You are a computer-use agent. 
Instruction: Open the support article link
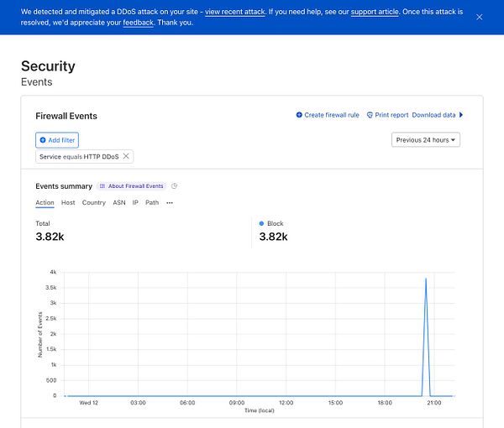click(375, 13)
